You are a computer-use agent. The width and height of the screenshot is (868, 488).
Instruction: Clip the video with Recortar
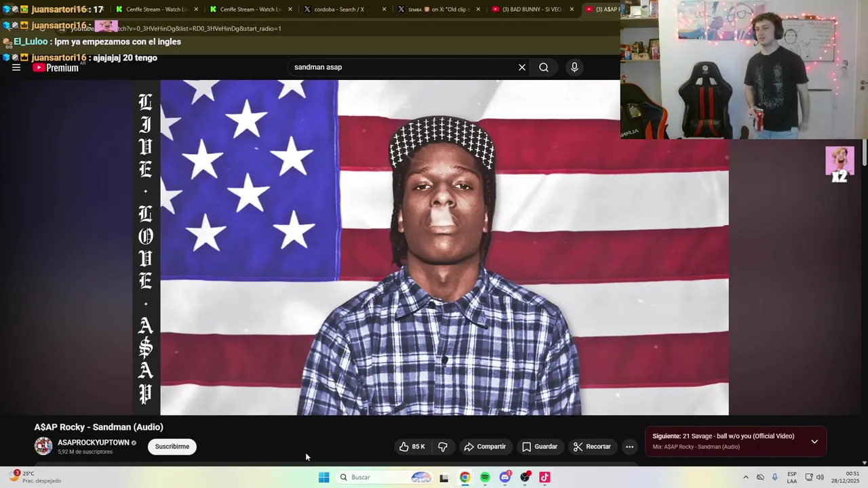[593, 447]
